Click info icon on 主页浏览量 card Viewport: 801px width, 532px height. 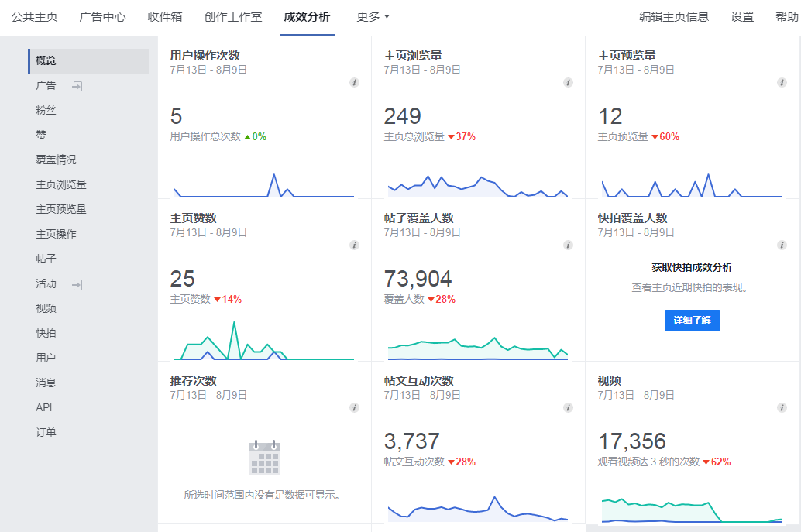coord(568,82)
